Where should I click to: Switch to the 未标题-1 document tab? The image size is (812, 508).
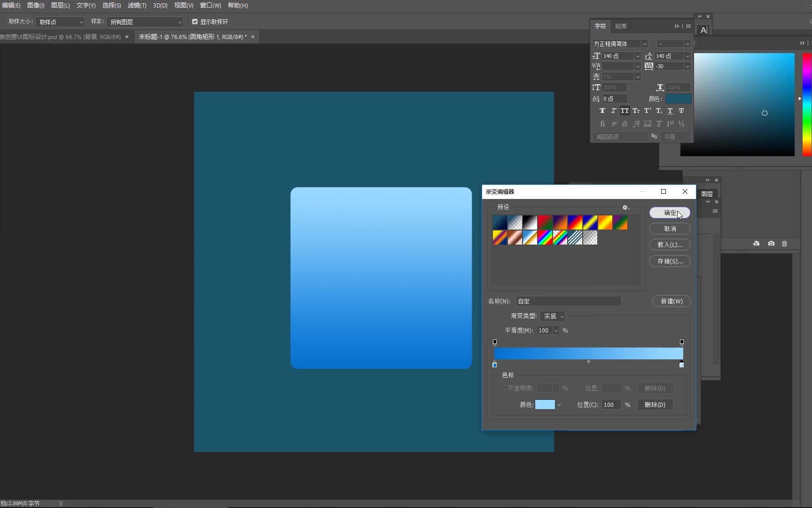(193, 37)
